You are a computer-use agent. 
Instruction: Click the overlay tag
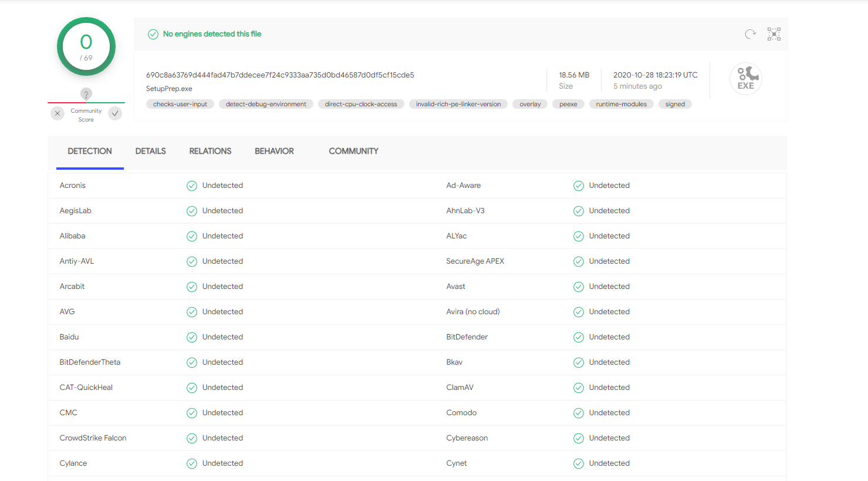pos(530,104)
